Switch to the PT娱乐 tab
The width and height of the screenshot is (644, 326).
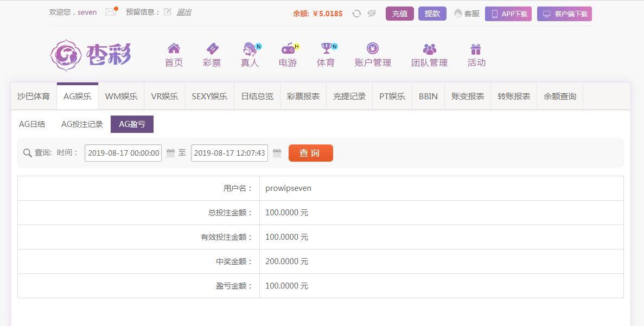point(392,97)
